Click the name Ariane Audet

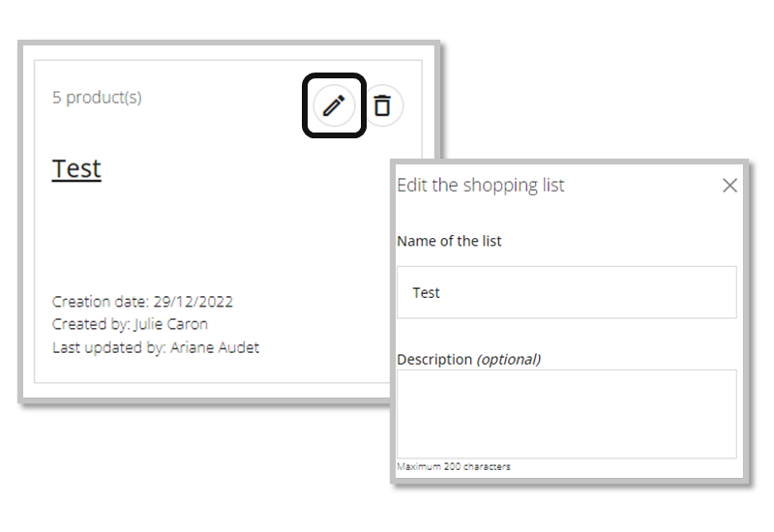215,347
